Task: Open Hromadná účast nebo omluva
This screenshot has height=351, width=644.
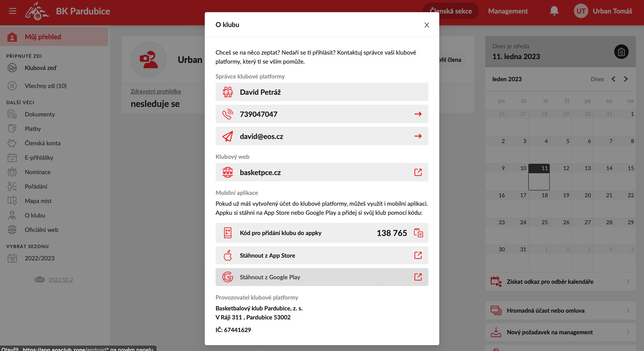Action: pyautogui.click(x=560, y=310)
